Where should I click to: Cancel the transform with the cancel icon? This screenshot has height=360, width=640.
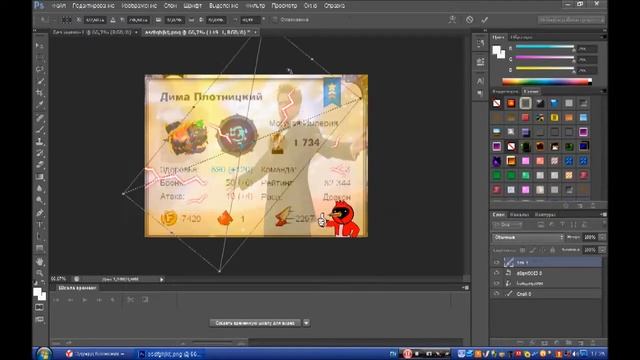coord(469,20)
